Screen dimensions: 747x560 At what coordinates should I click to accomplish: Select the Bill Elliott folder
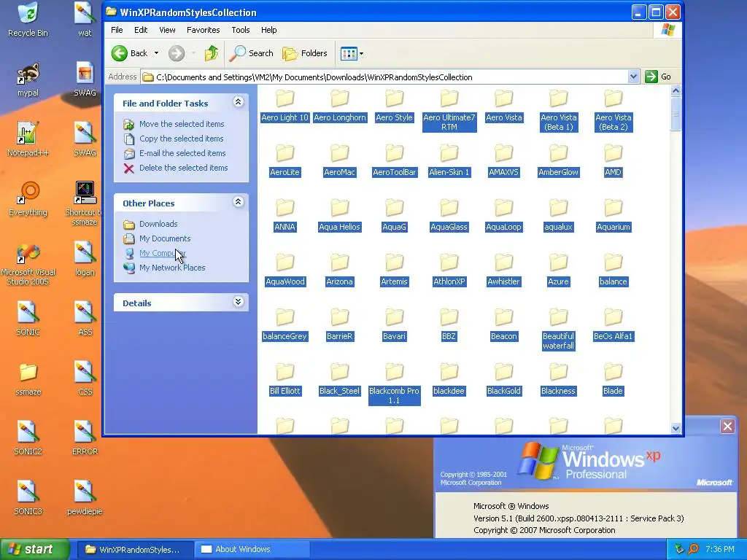point(285,379)
